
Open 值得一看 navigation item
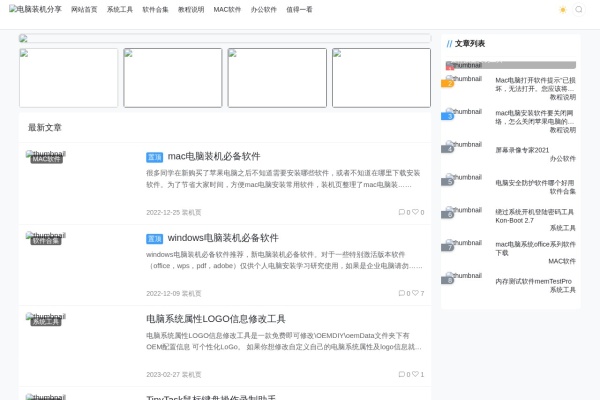tap(299, 10)
